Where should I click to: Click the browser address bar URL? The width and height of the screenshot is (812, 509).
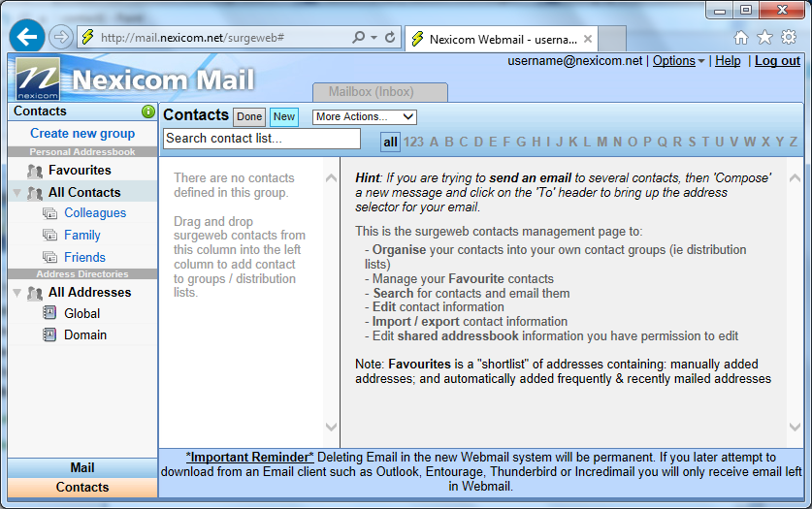tap(192, 38)
